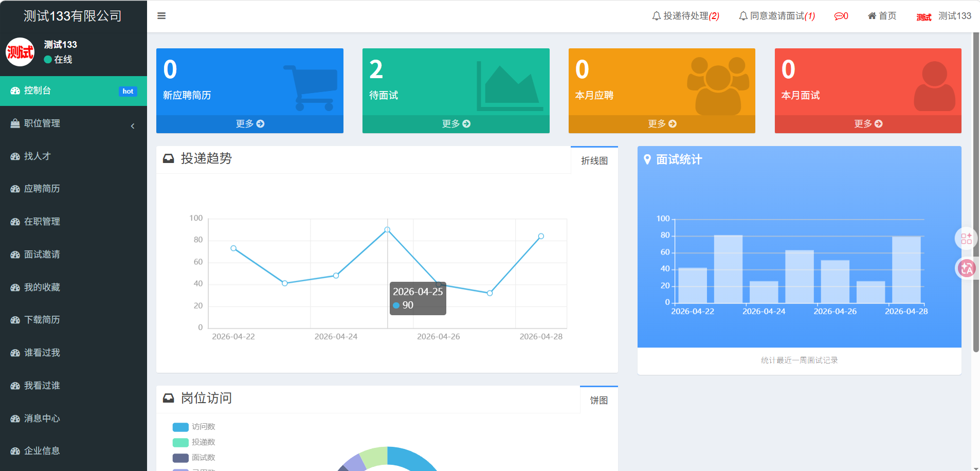980x471 pixels.
Task: Select the 折线图 tab
Action: click(594, 160)
